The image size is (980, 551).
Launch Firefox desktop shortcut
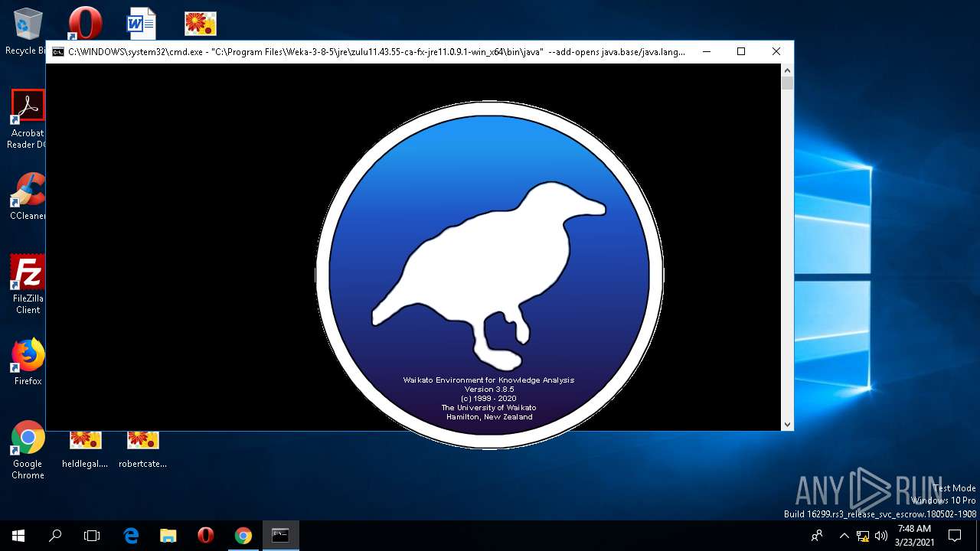point(28,362)
